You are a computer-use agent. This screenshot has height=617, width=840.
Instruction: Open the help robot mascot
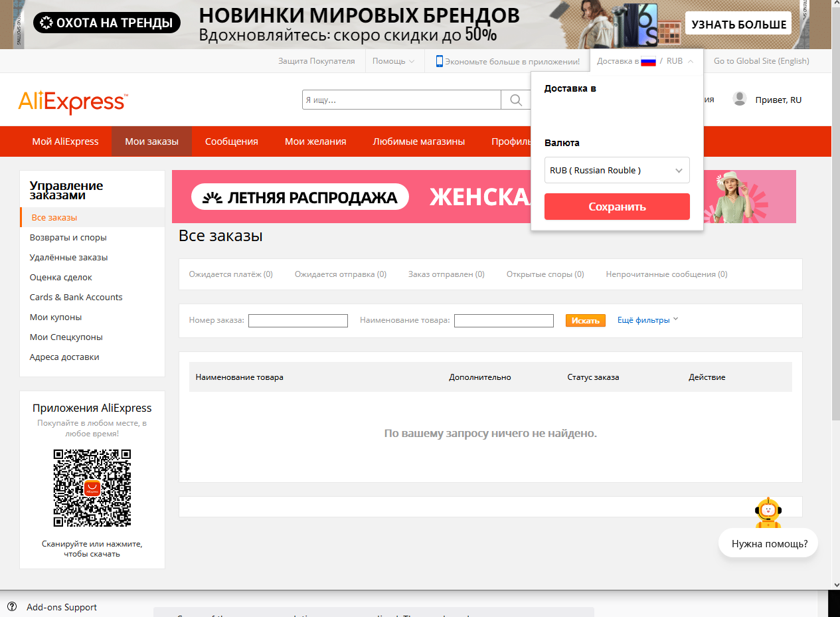[x=768, y=513]
